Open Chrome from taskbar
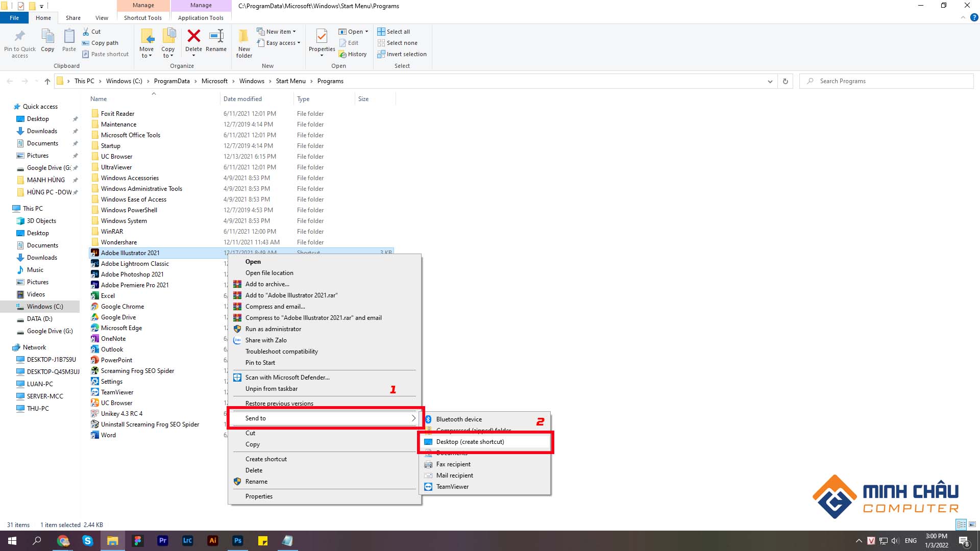980x551 pixels. click(x=63, y=541)
